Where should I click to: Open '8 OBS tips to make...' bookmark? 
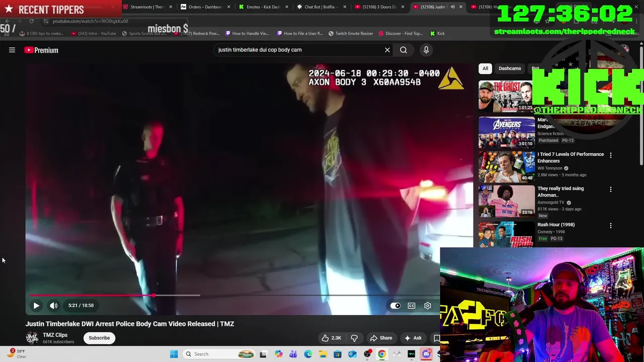[x=41, y=34]
